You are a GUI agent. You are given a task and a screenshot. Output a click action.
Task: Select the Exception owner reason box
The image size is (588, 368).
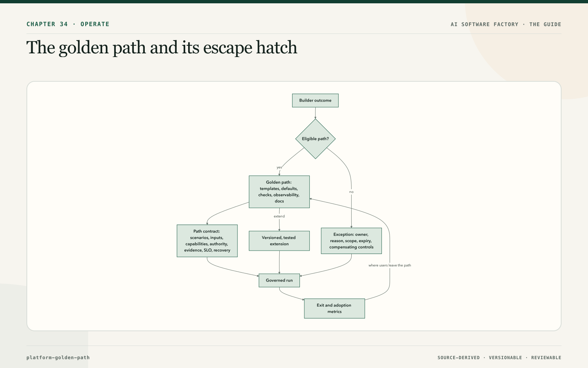click(351, 241)
